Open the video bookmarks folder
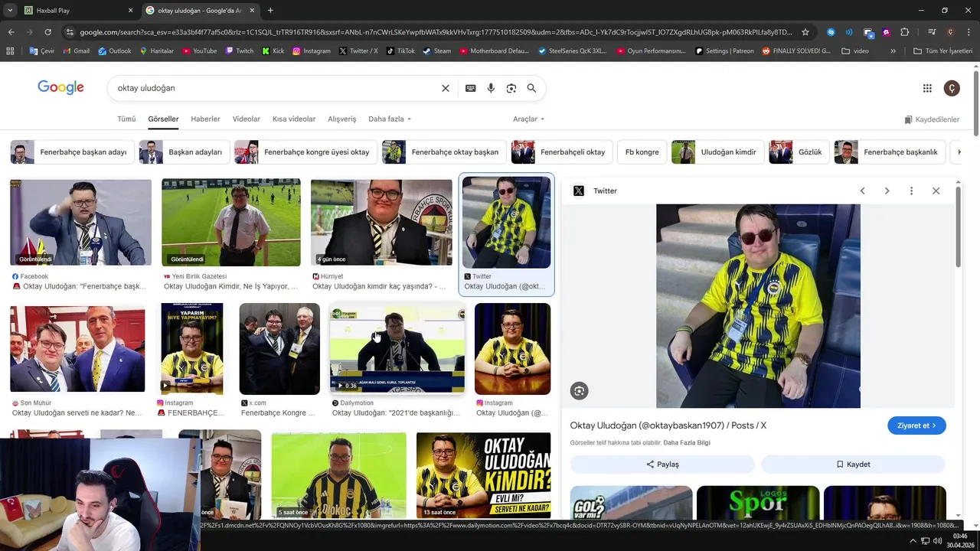 tap(855, 51)
